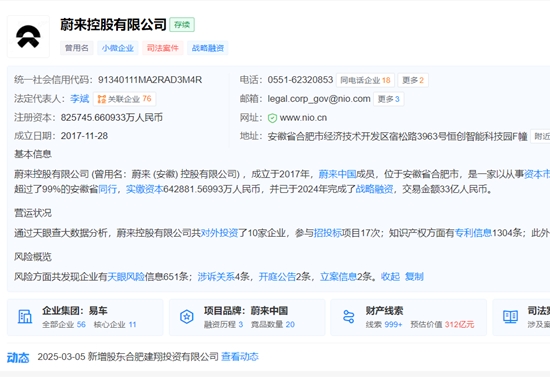
Task: Open the www.nio.cn website link
Action: tap(303, 118)
